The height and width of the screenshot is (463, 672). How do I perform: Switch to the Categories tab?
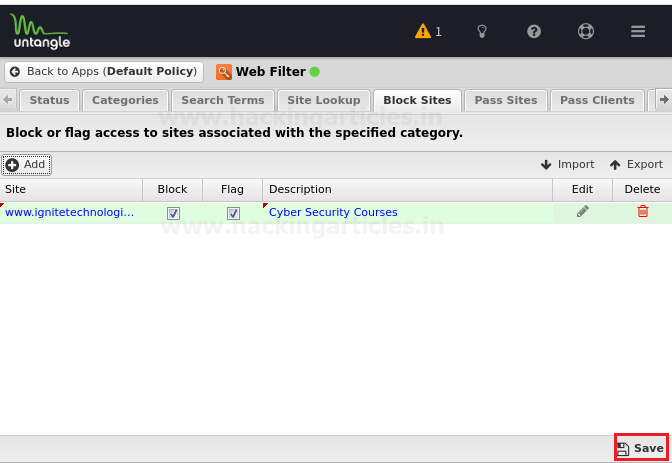click(x=125, y=100)
